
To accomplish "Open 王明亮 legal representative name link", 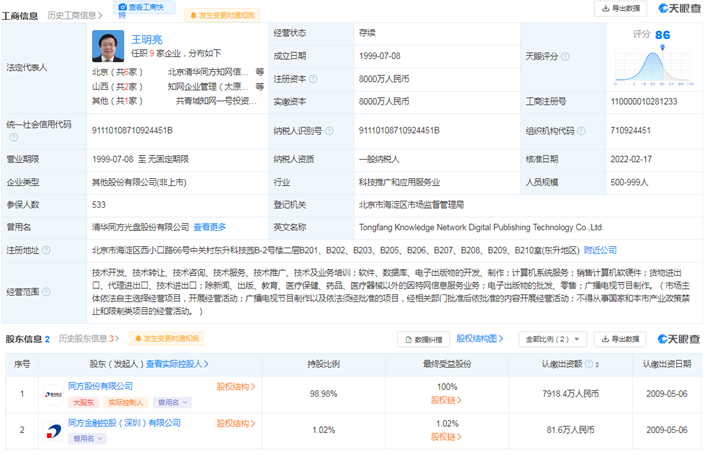I will point(147,39).
